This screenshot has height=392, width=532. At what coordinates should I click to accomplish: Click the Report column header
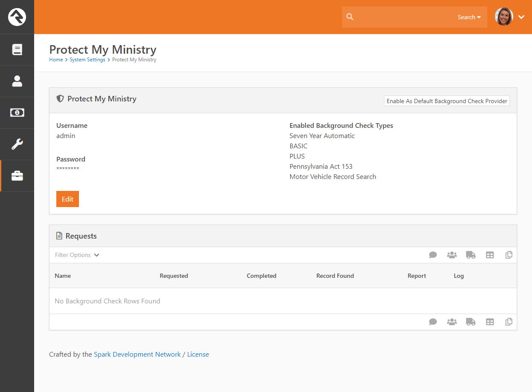pyautogui.click(x=417, y=276)
